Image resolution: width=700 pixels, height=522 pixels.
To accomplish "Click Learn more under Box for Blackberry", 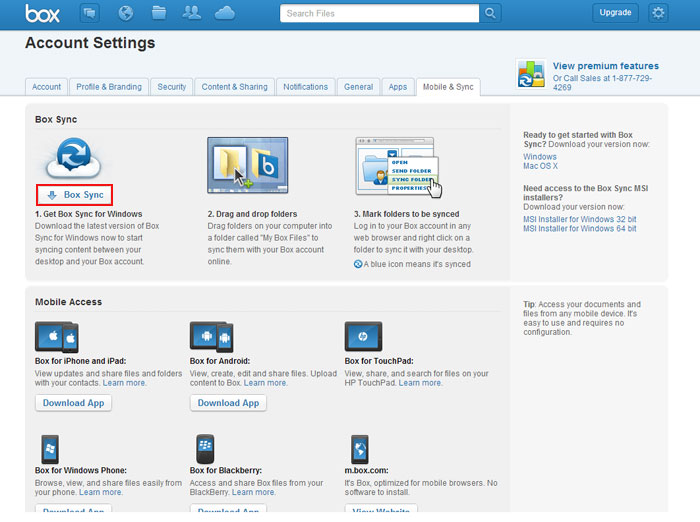I will coord(254,492).
